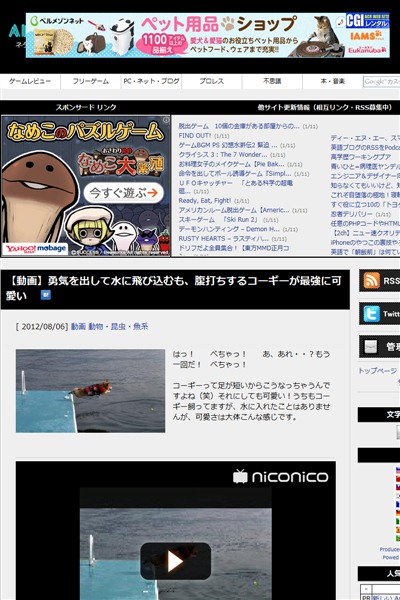Click the orange RSS feed icon
The width and height of the screenshot is (400, 600).
tap(371, 280)
